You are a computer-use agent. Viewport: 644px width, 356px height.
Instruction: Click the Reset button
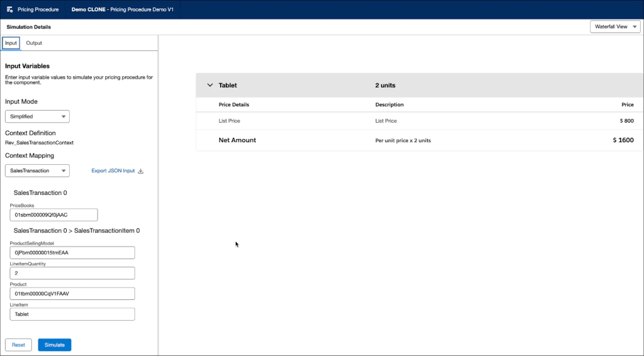click(x=18, y=345)
